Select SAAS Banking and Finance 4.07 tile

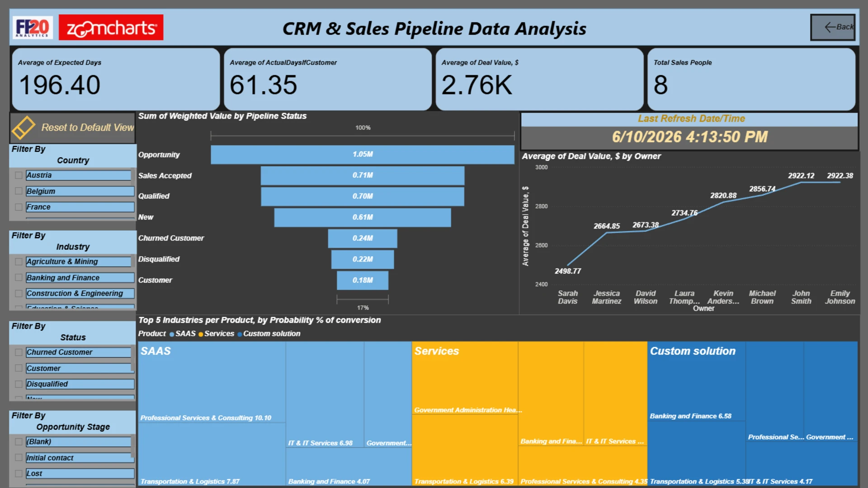349,467
